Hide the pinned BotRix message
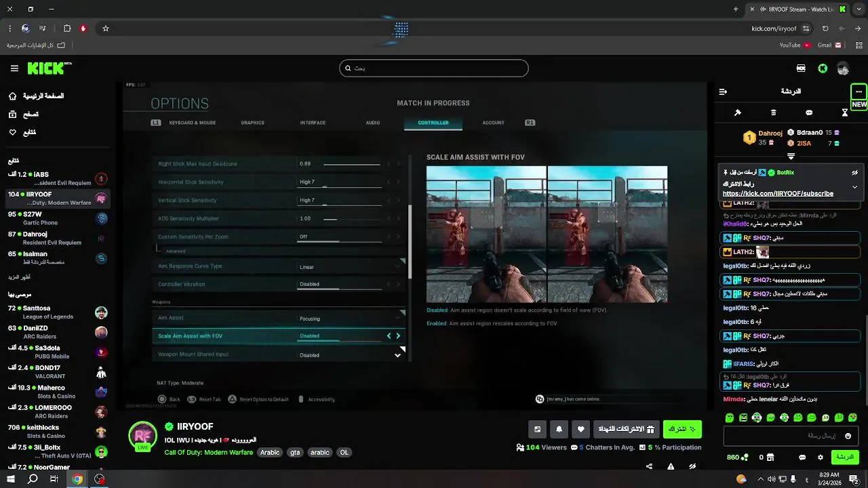The height and width of the screenshot is (488, 868). coord(855,173)
